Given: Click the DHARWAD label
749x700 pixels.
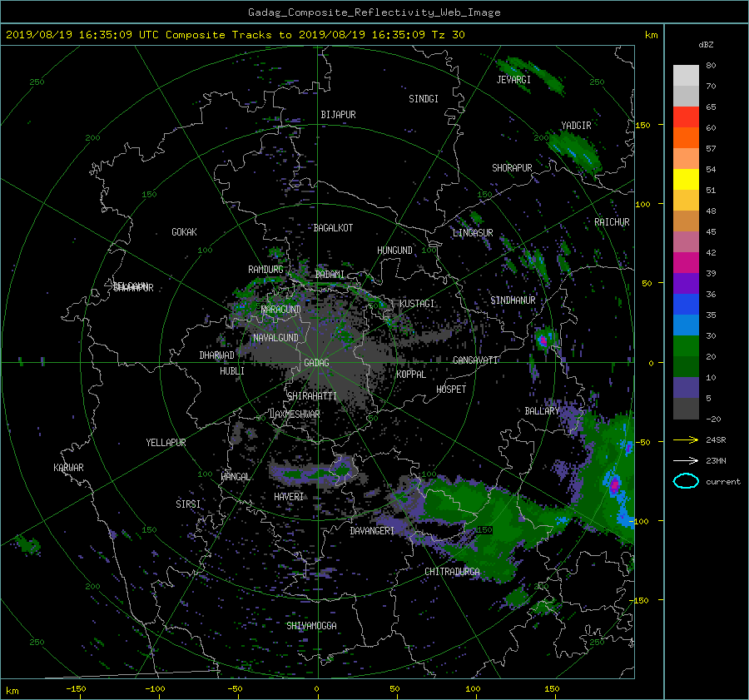Looking at the screenshot, I should (217, 355).
